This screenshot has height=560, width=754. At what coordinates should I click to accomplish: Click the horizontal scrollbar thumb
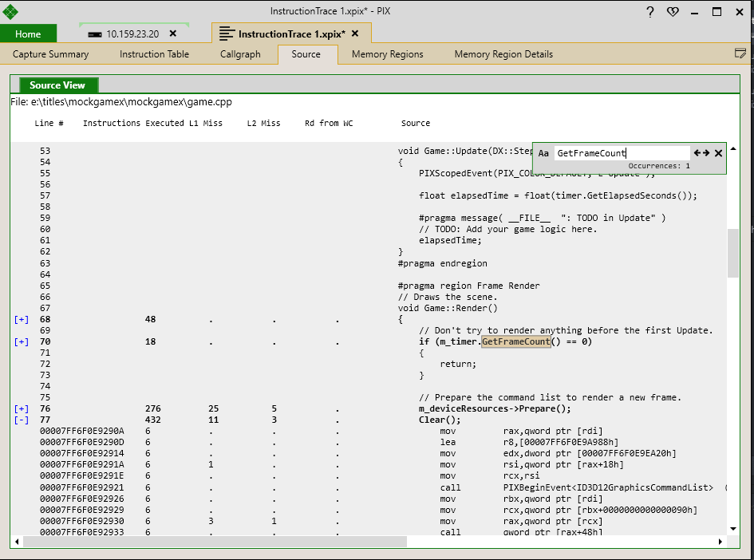click(x=215, y=542)
